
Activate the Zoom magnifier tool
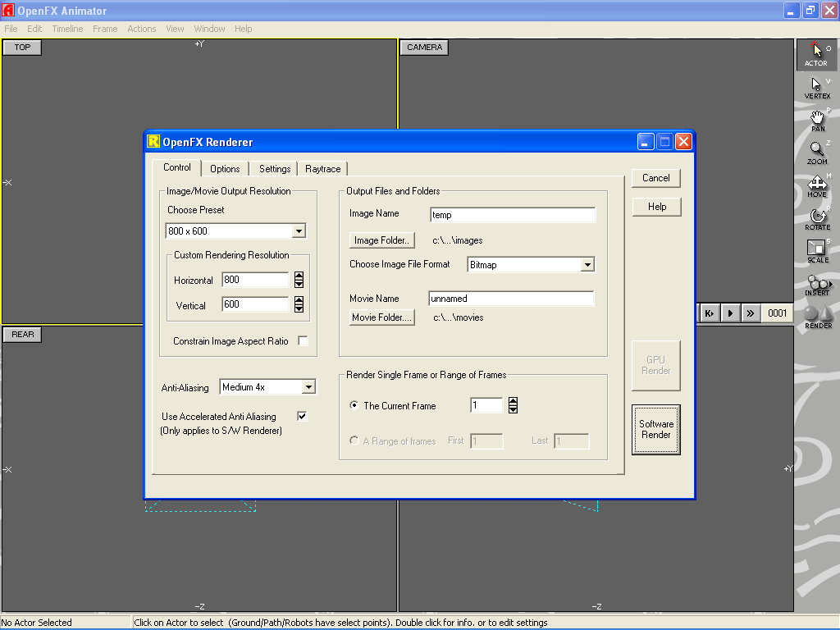[817, 153]
